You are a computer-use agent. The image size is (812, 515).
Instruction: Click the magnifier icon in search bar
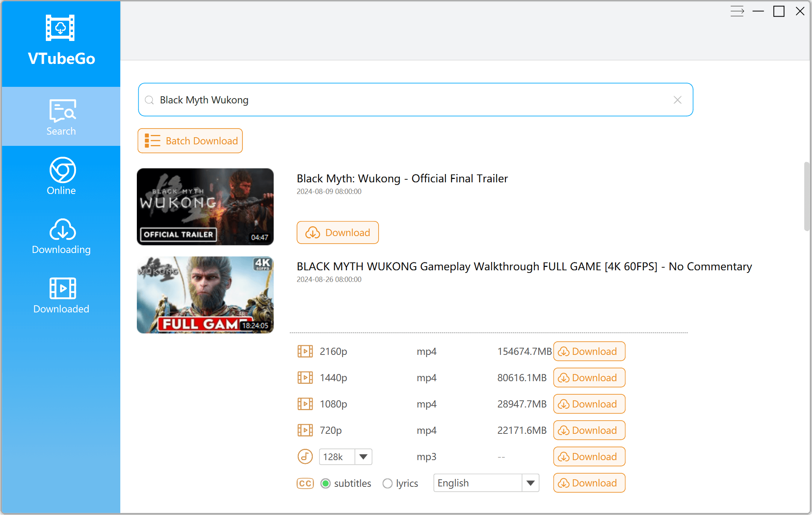coord(149,100)
